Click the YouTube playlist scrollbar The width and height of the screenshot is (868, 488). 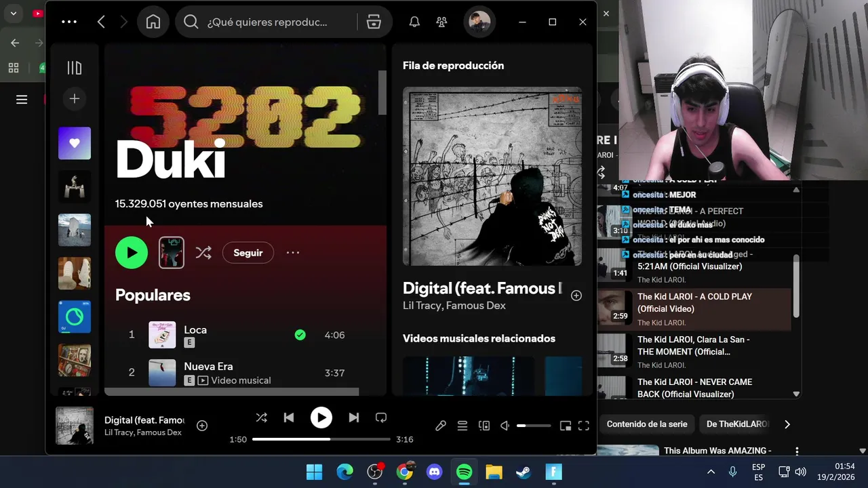pyautogui.click(x=796, y=286)
